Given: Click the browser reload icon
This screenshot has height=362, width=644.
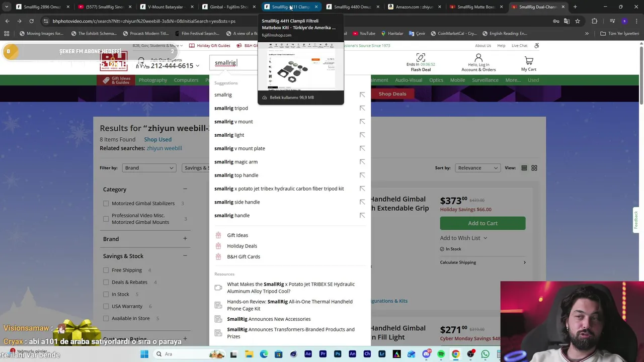Looking at the screenshot, I should tap(31, 21).
